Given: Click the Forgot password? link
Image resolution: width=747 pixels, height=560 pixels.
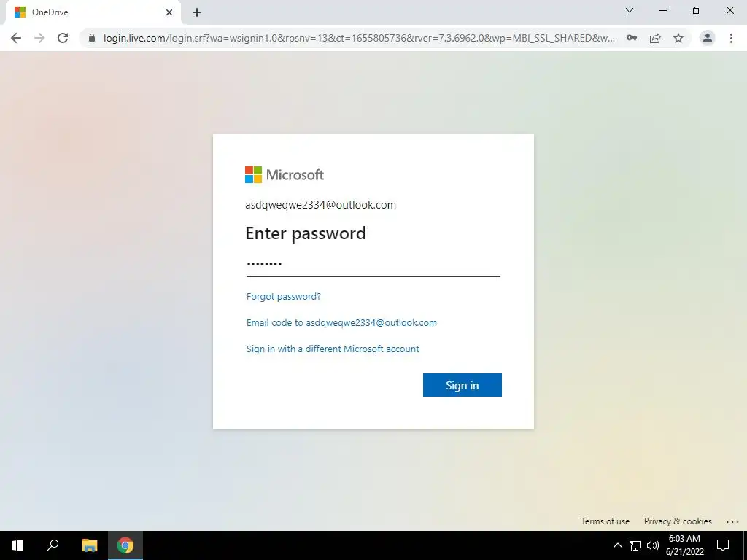Looking at the screenshot, I should point(284,296).
